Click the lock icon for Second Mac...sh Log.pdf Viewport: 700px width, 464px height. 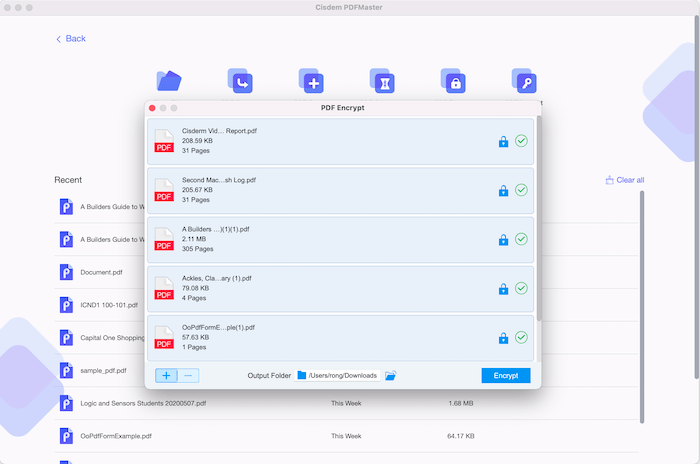pos(503,190)
